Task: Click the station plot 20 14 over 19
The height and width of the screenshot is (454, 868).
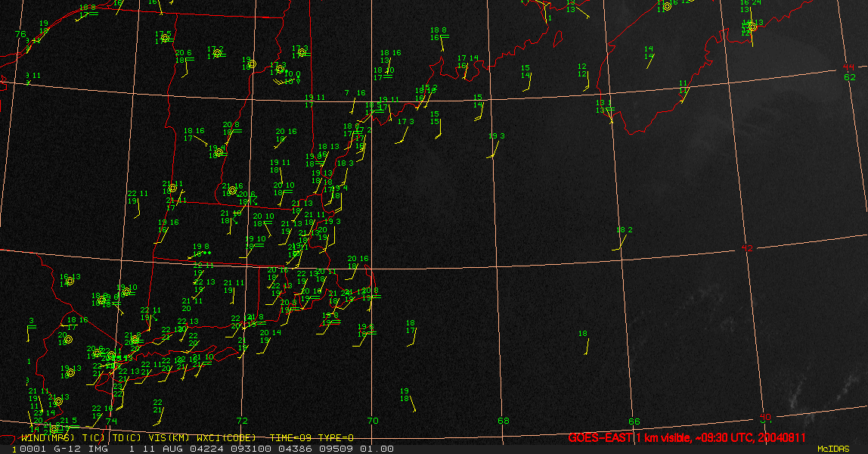Action: (270, 336)
